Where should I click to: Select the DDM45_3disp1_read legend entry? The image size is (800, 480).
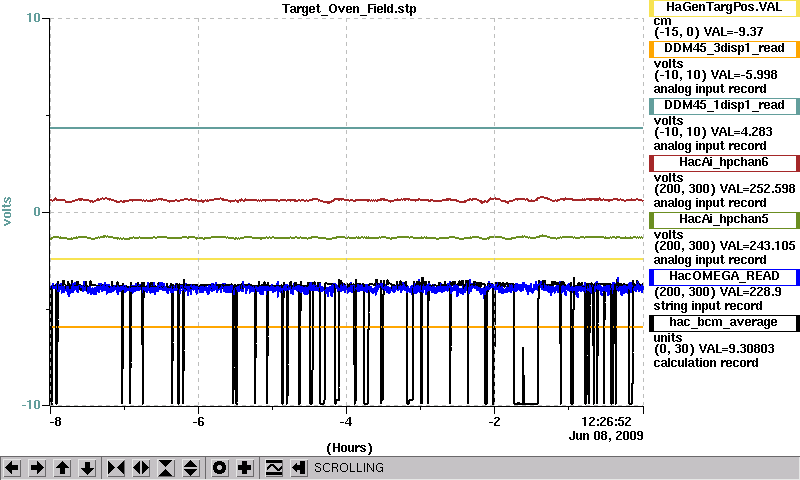tap(724, 49)
